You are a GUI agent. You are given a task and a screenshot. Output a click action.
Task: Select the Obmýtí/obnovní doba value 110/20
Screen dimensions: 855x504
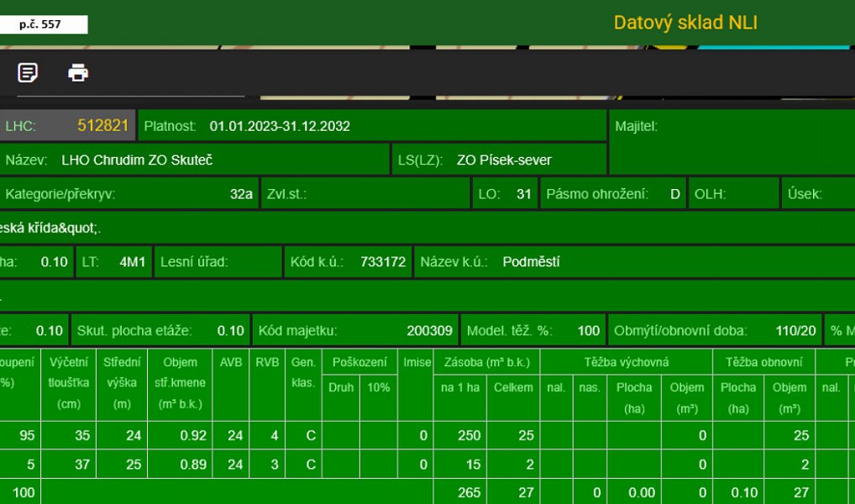[x=795, y=331]
